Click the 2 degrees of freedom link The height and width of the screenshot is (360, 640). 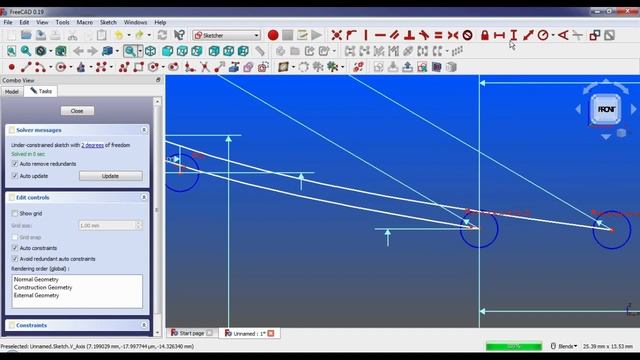coord(92,145)
